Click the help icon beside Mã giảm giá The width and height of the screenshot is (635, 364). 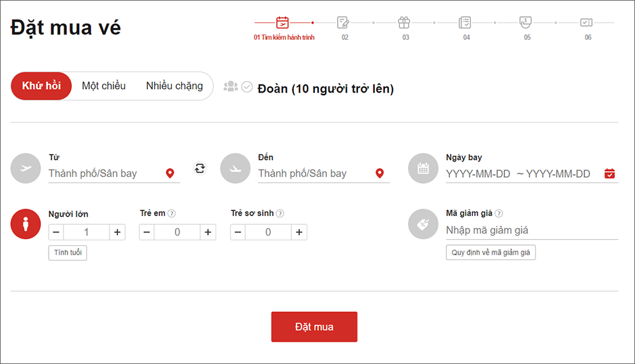click(499, 213)
